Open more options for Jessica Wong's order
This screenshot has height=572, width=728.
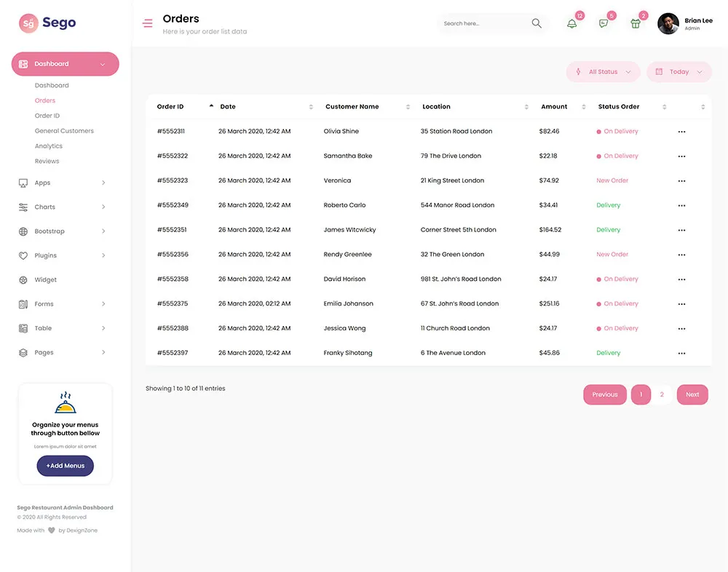(681, 329)
